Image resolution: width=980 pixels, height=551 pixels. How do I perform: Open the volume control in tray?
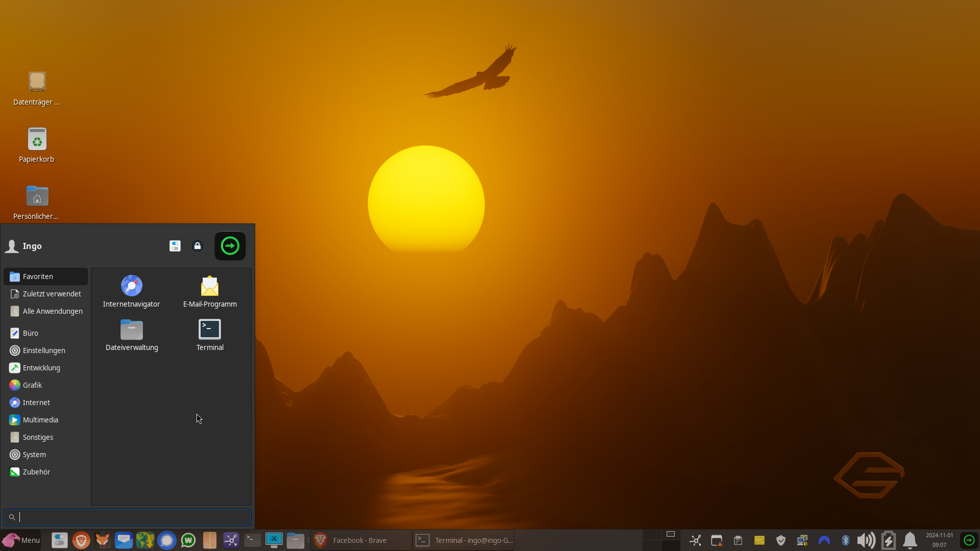866,540
